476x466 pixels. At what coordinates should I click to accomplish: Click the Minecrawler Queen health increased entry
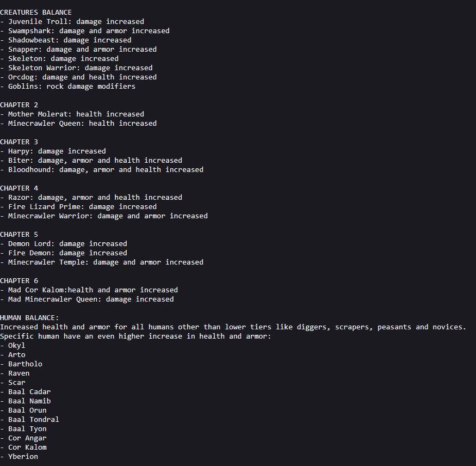pos(78,124)
